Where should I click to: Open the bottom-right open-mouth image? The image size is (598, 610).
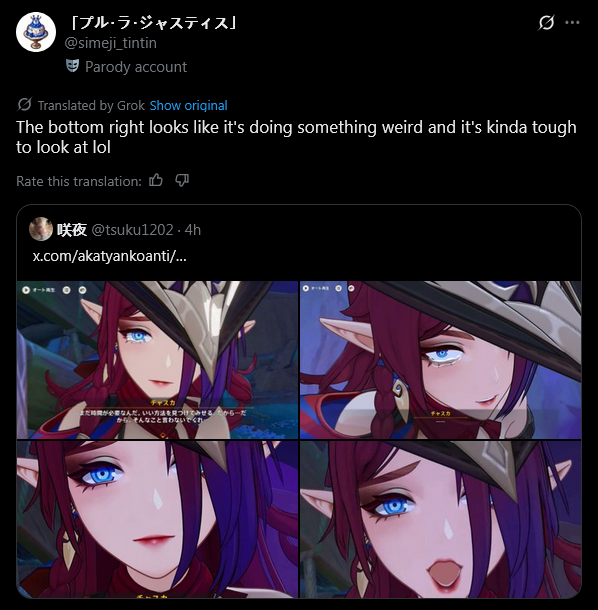pyautogui.click(x=440, y=519)
